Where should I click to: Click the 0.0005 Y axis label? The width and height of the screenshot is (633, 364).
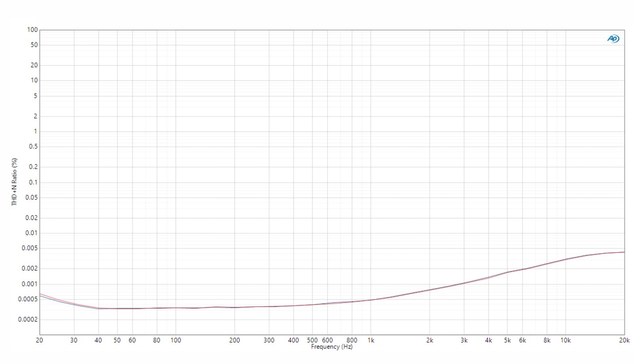[28, 299]
